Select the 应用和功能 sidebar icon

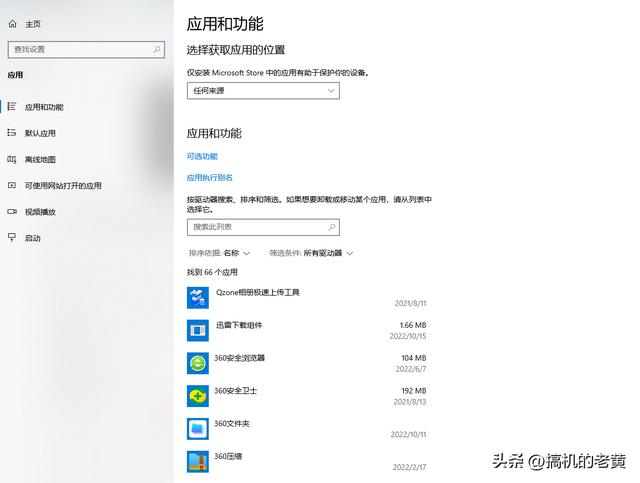point(12,107)
